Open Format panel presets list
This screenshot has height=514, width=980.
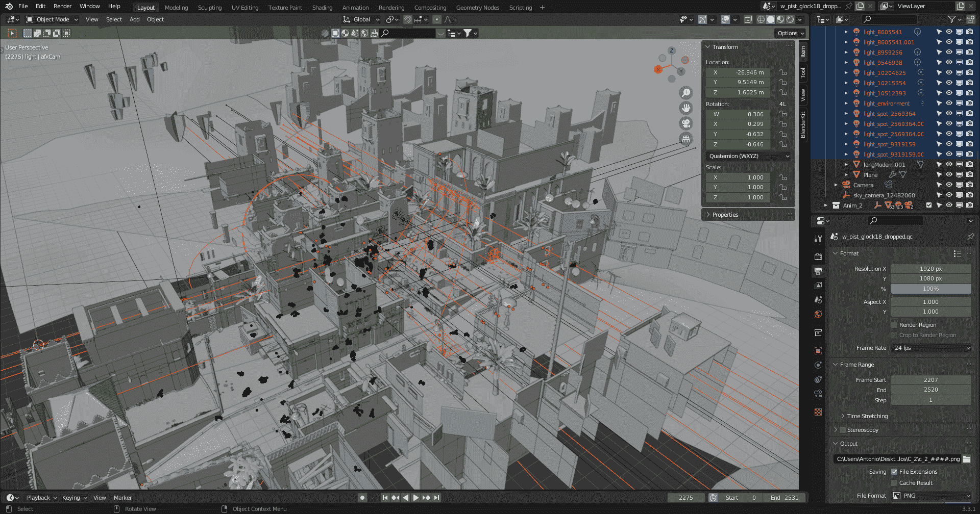(957, 253)
